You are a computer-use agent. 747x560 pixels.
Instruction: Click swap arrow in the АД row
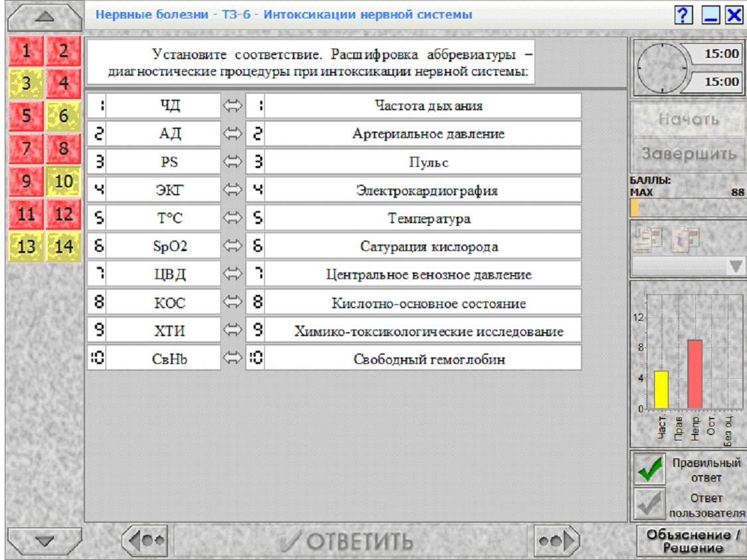click(x=232, y=134)
